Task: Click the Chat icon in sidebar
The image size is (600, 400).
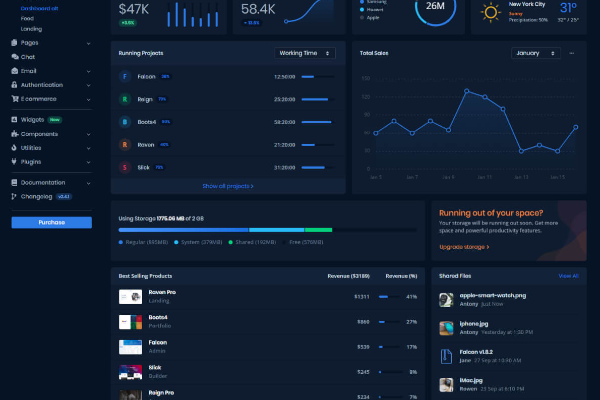Action: [14, 57]
